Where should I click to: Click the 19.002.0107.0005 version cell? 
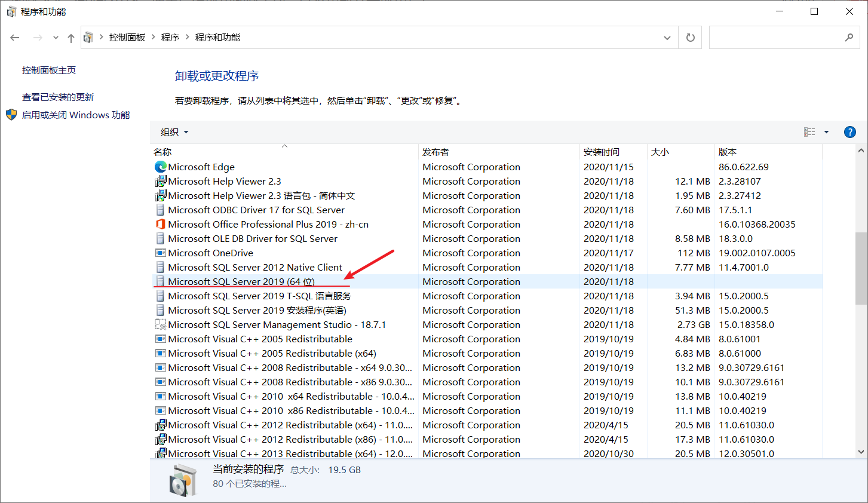click(757, 253)
